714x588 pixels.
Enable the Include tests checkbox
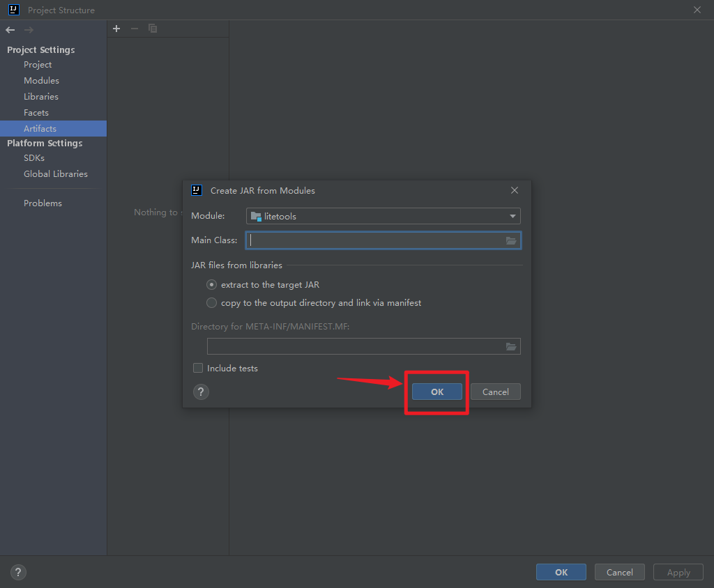tap(198, 368)
